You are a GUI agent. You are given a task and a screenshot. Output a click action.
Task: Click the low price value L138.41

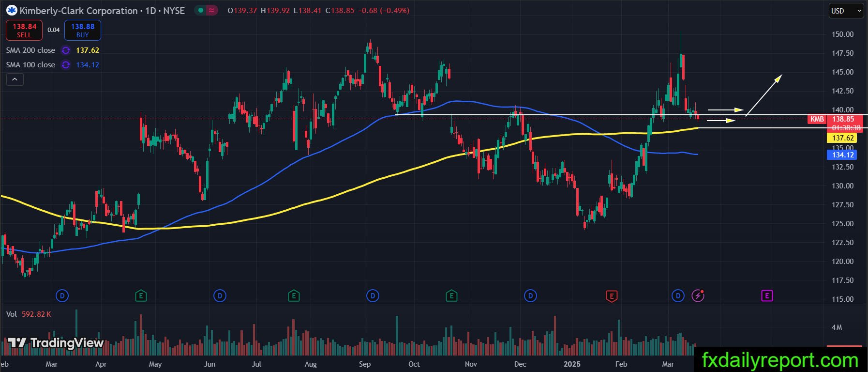point(307,11)
